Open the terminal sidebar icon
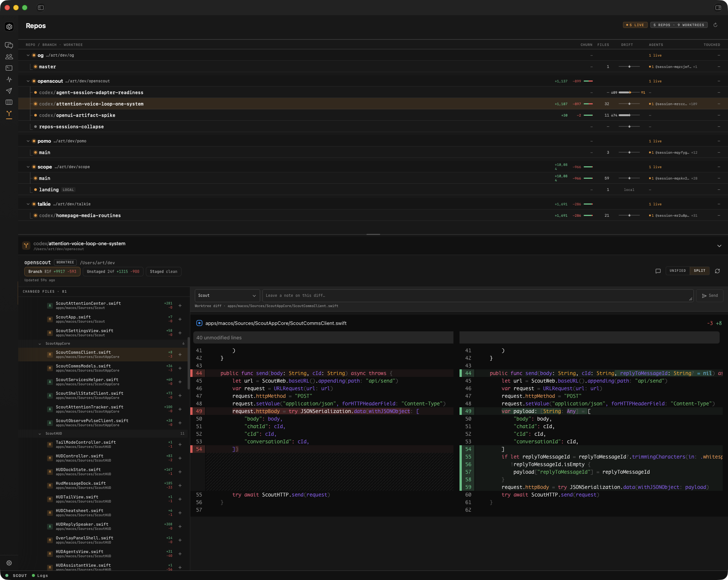Image resolution: width=728 pixels, height=580 pixels. (x=9, y=68)
